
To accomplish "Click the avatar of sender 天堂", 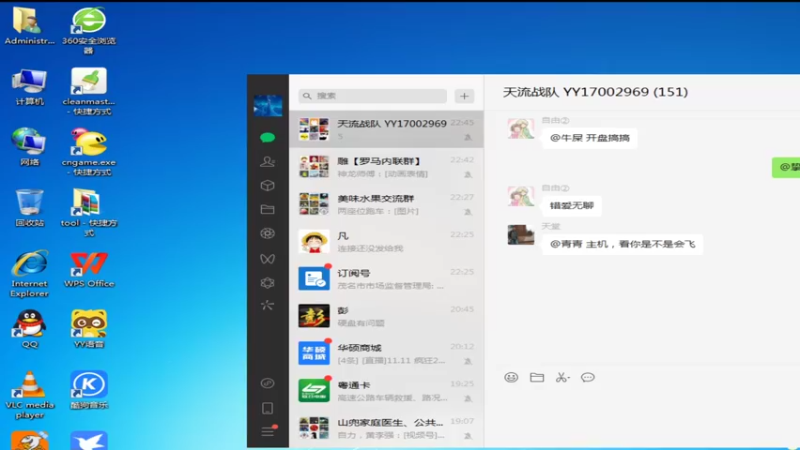I will pos(521,235).
